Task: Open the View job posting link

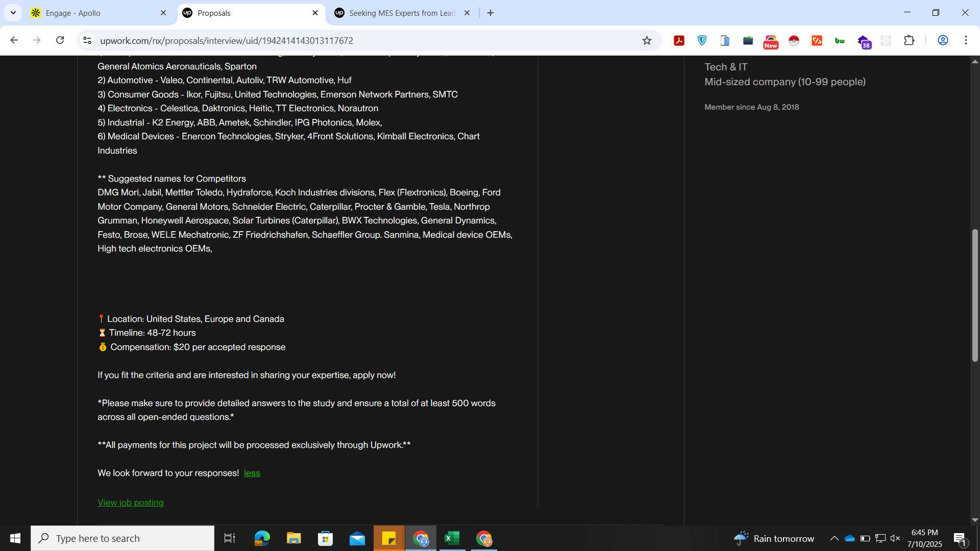Action: [131, 503]
